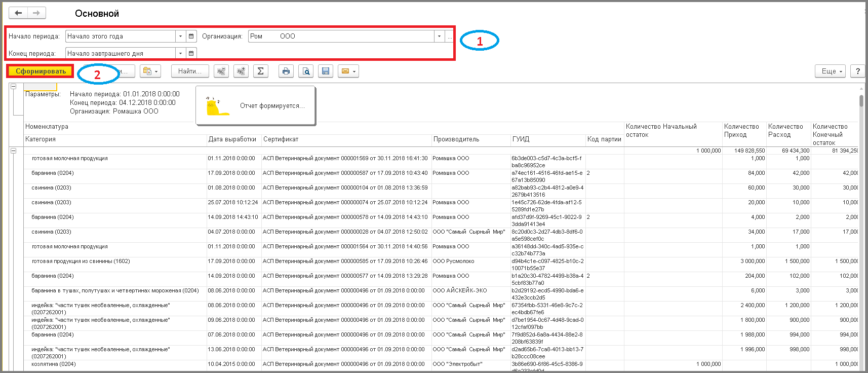Click the Сформировать button

pyautogui.click(x=41, y=71)
